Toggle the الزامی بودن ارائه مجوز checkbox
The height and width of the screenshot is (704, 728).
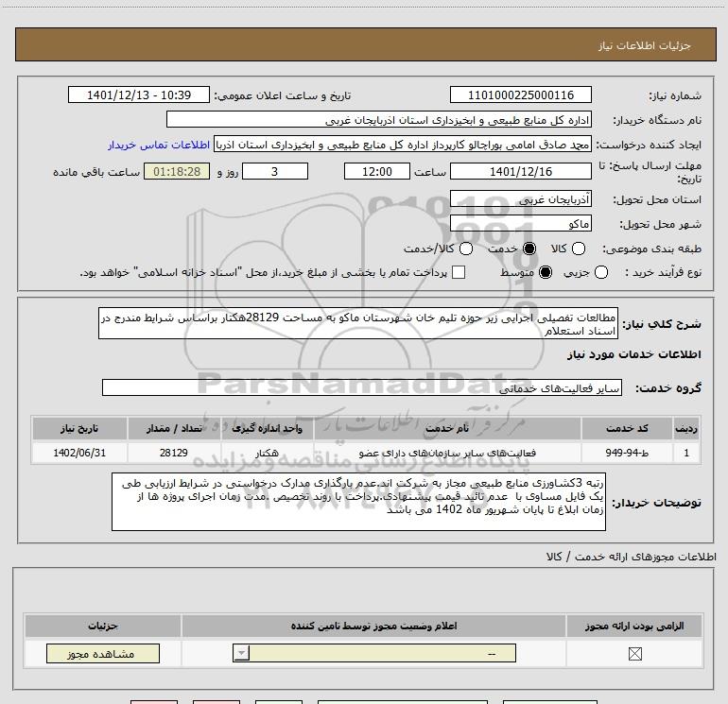coord(634,654)
